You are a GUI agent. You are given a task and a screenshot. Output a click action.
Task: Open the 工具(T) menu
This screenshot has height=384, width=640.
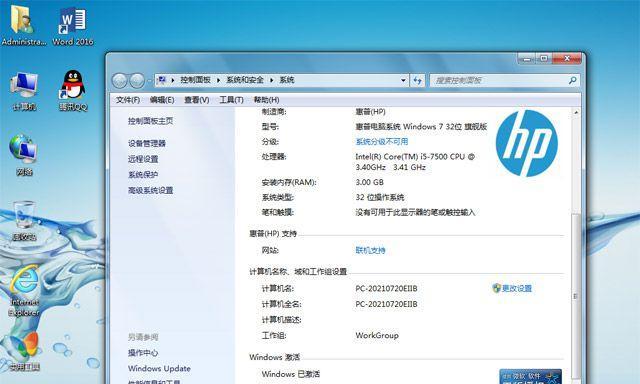231,100
